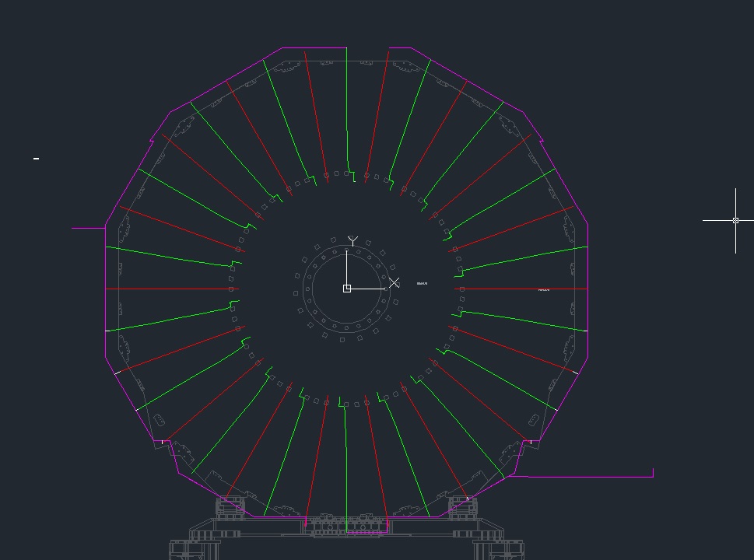Select the white text label right of center hub

[422, 284]
